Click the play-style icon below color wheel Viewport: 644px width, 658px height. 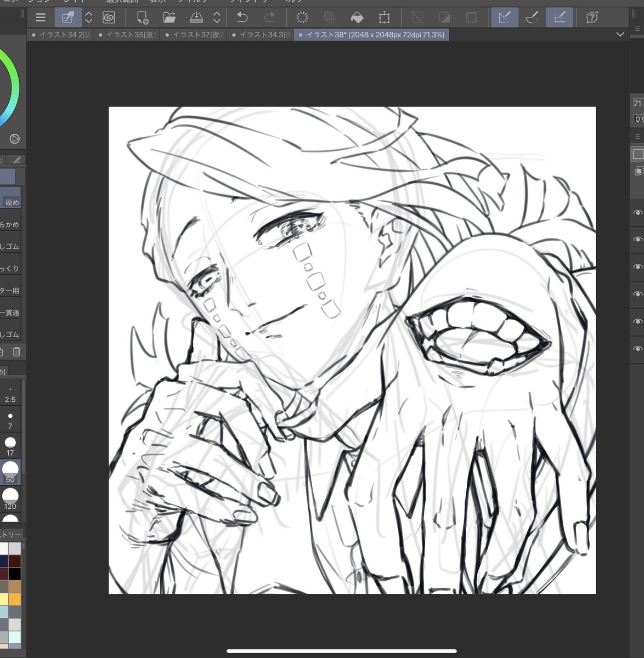pos(15,139)
